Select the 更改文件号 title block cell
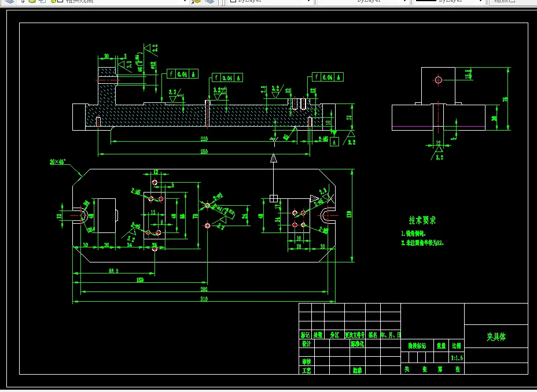The height and width of the screenshot is (392, 537). [355, 335]
